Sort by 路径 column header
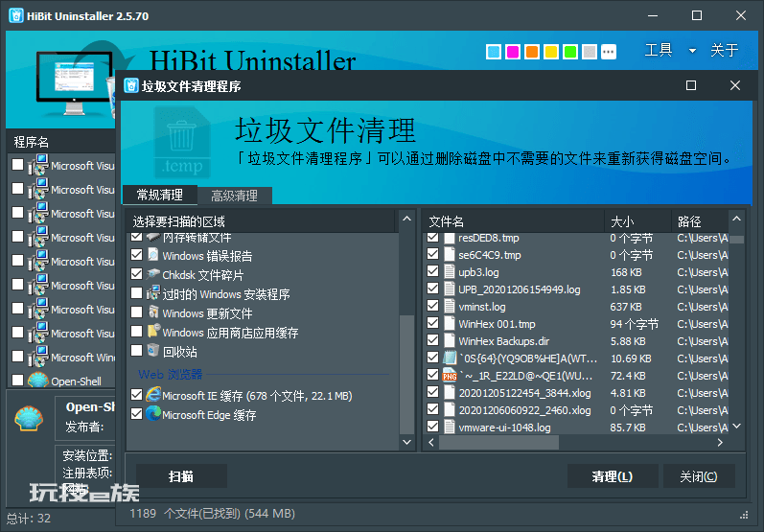 [x=700, y=221]
